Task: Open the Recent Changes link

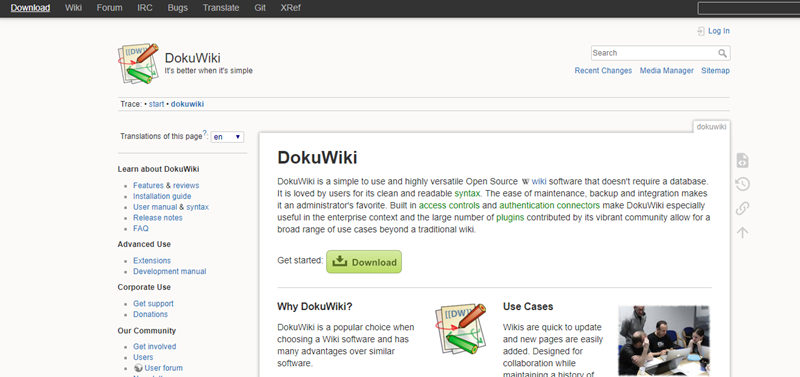Action: coord(603,71)
